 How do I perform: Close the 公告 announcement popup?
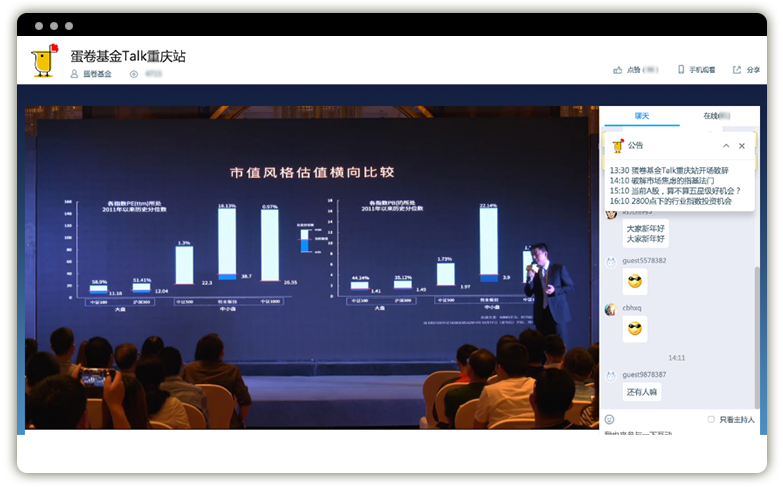pos(742,146)
